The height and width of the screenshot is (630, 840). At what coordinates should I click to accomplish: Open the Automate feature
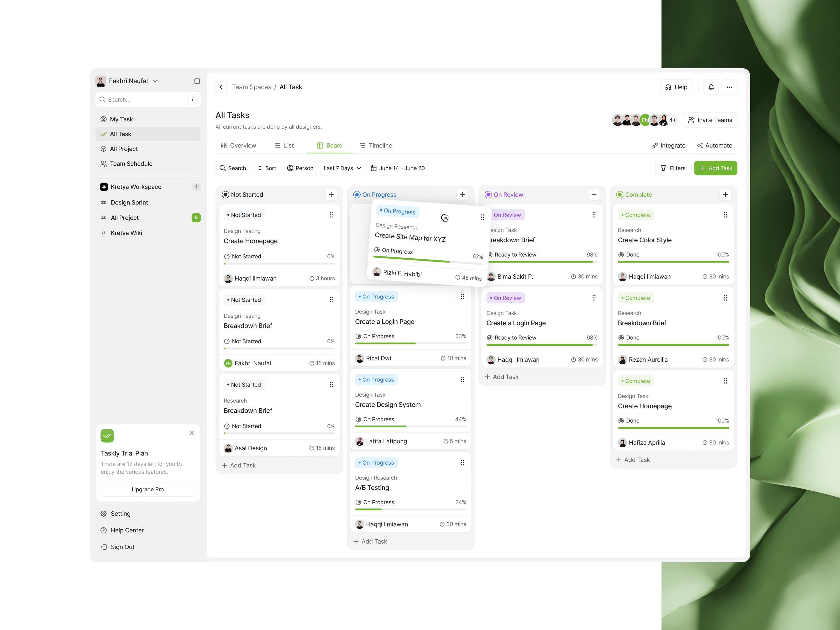715,145
